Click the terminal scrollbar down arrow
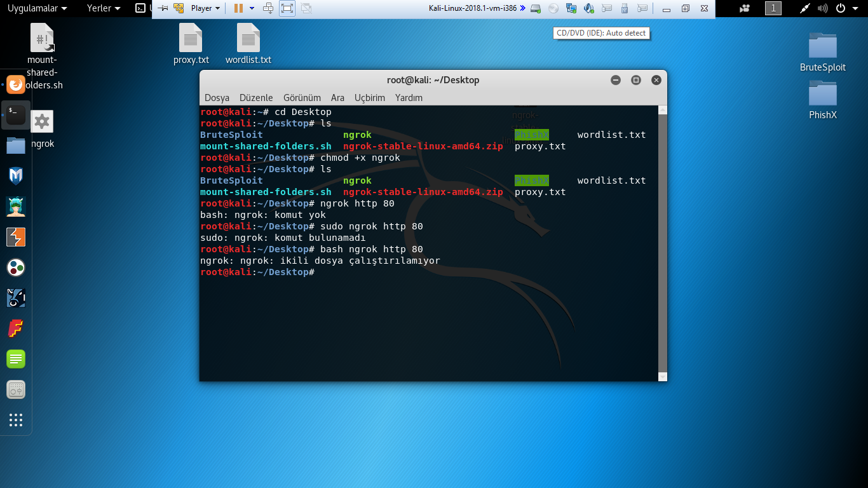Image resolution: width=868 pixels, height=488 pixels. coord(663,377)
